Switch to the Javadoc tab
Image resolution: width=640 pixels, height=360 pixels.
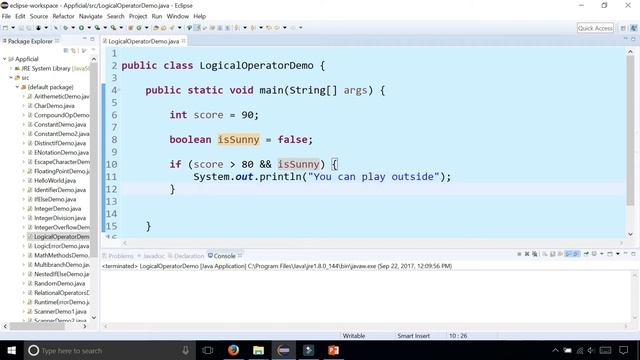click(151, 256)
